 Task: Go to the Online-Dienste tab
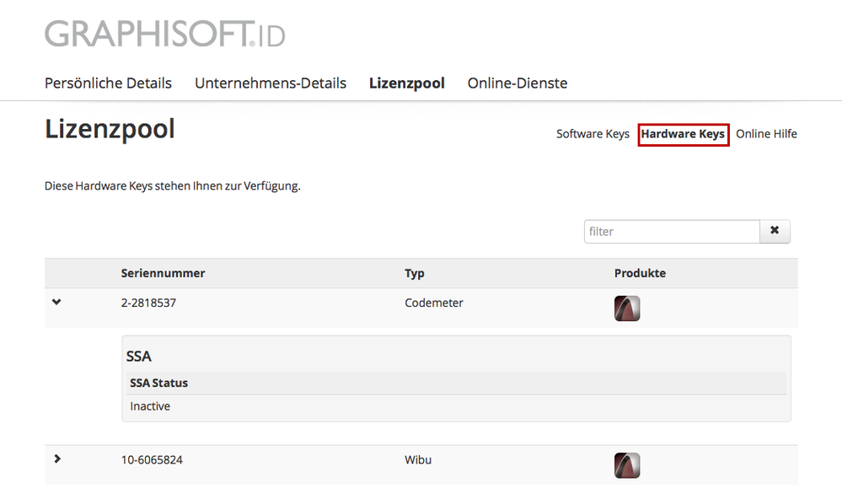click(x=518, y=83)
